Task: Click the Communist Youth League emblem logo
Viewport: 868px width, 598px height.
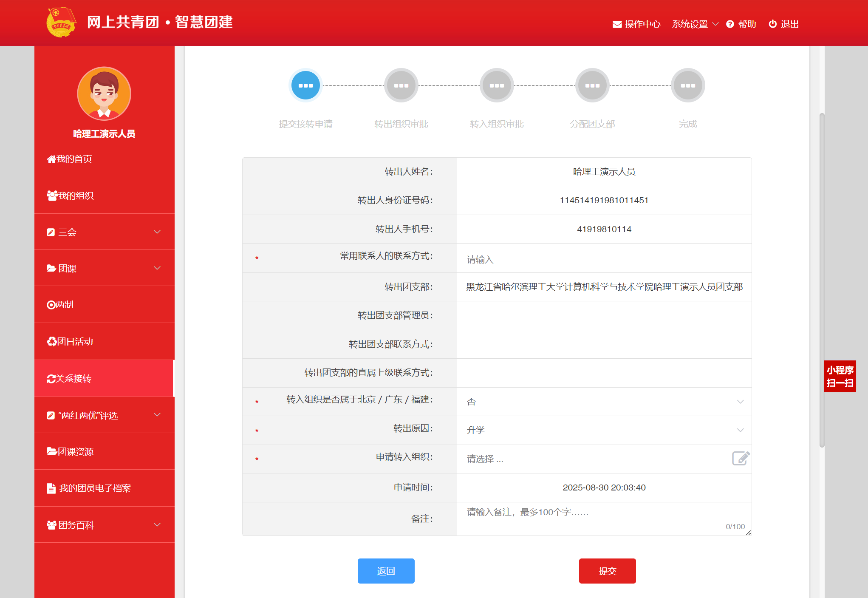Action: [x=61, y=22]
